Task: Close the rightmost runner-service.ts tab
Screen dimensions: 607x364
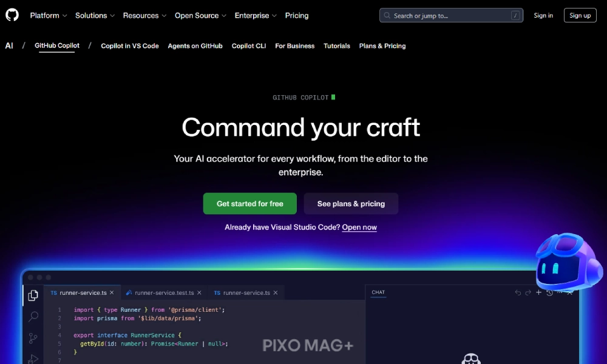Action: pyautogui.click(x=276, y=292)
